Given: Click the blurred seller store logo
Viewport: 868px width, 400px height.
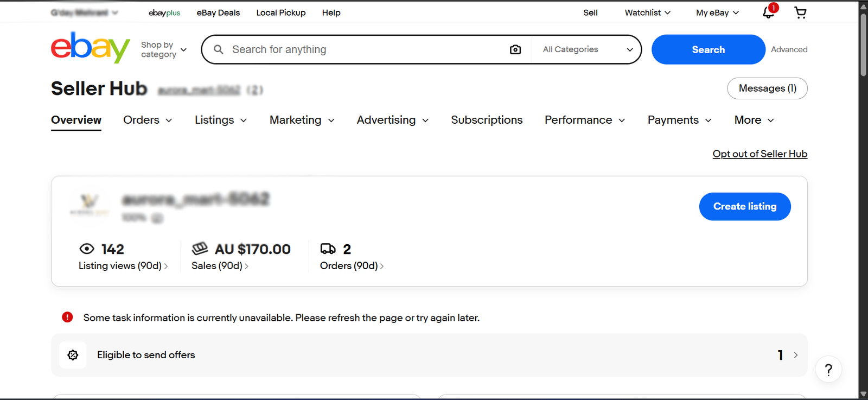Looking at the screenshot, I should tap(89, 206).
